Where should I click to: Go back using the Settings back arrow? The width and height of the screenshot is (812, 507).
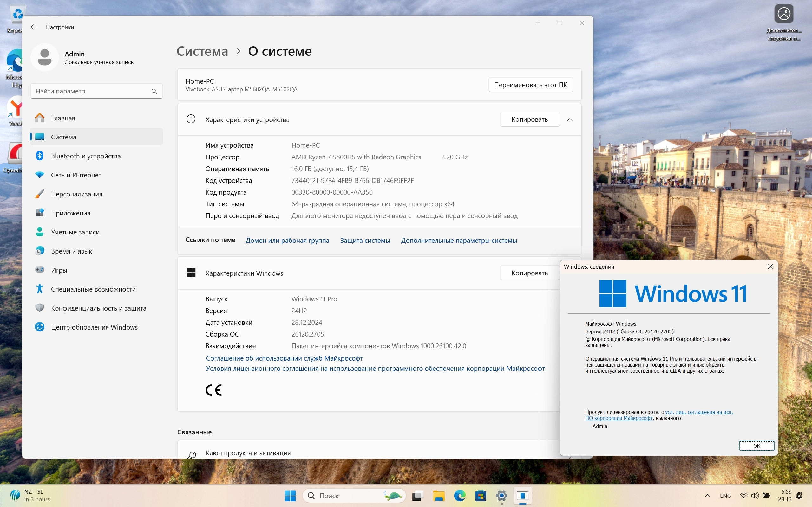tap(34, 27)
